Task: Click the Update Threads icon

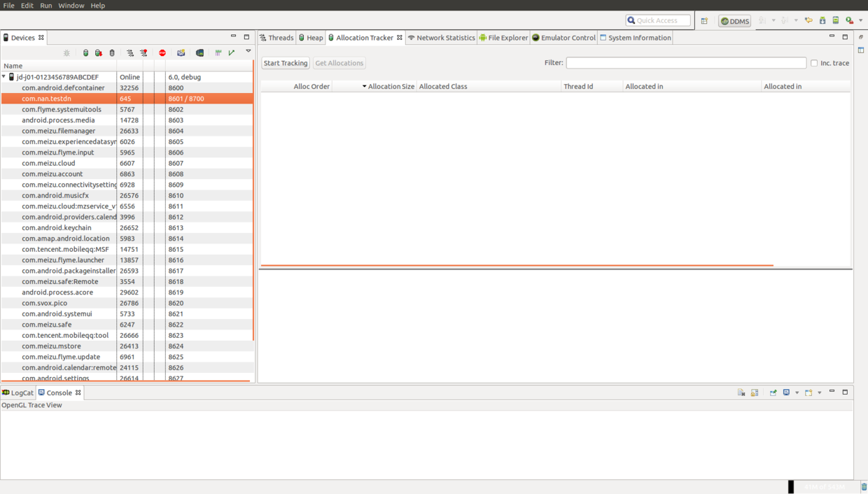Action: pyautogui.click(x=130, y=53)
